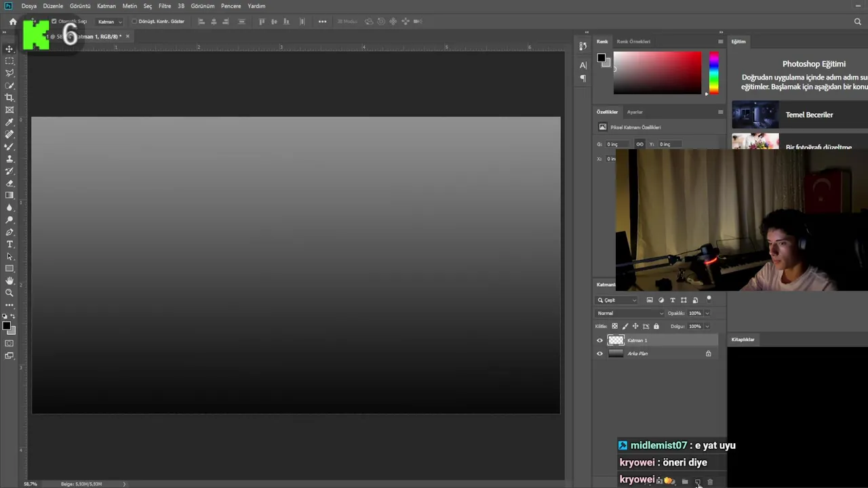This screenshot has width=868, height=488.
Task: Select the Zoom tool
Action: click(9, 293)
